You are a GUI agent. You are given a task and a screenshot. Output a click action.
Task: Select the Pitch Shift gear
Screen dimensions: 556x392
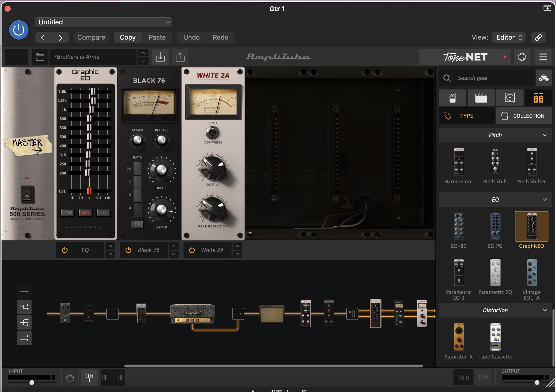coord(495,166)
